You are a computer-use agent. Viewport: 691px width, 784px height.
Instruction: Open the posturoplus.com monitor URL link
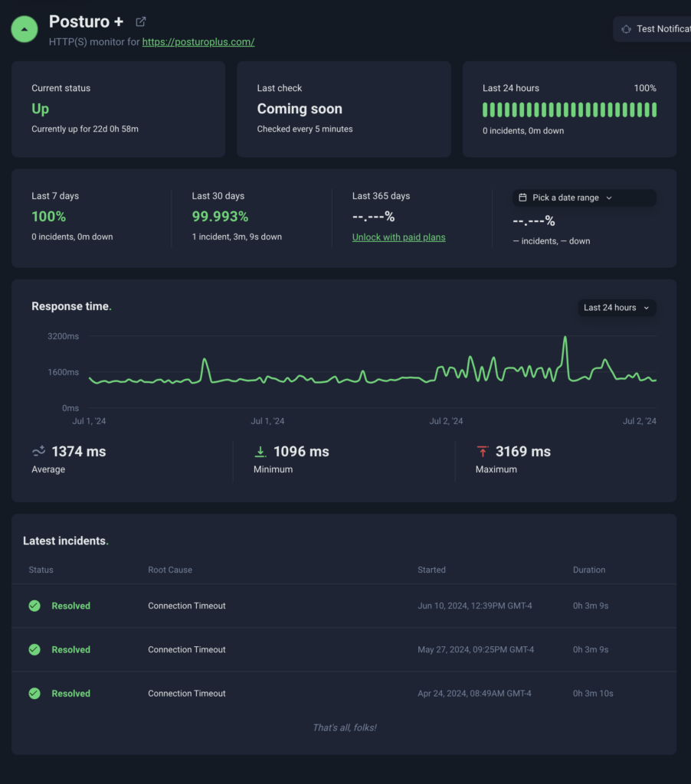click(198, 42)
